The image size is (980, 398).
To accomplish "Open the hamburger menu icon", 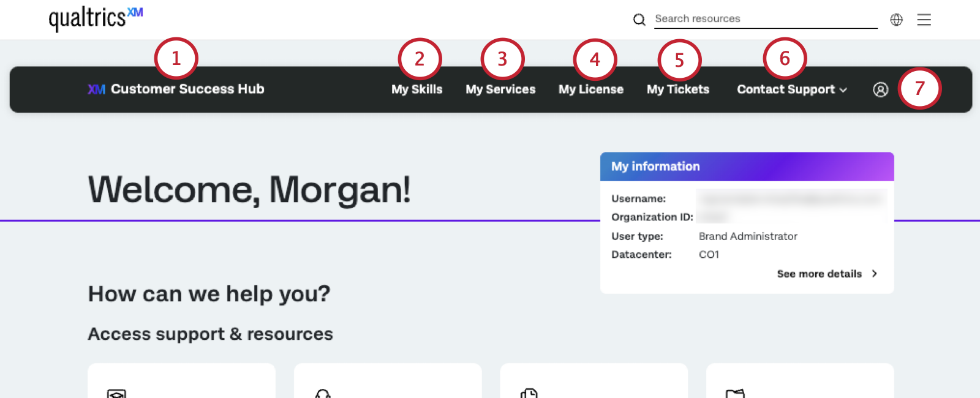I will click(x=924, y=20).
